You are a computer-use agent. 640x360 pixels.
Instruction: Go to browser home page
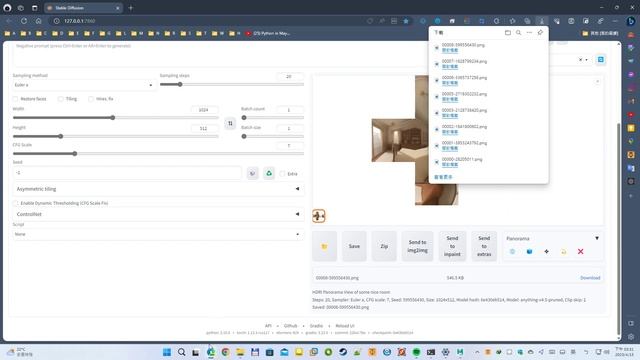point(38,21)
